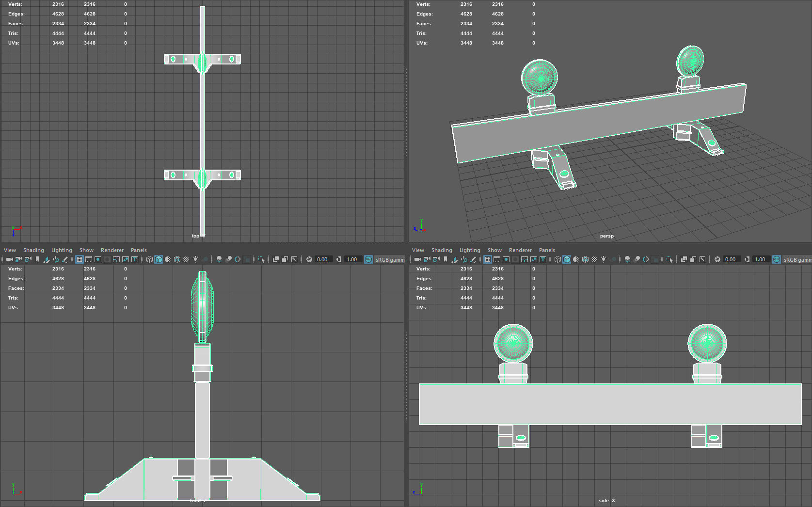The height and width of the screenshot is (507, 812).
Task: Click Multisample Anti-aliasing icon in front panel
Action: (238, 259)
